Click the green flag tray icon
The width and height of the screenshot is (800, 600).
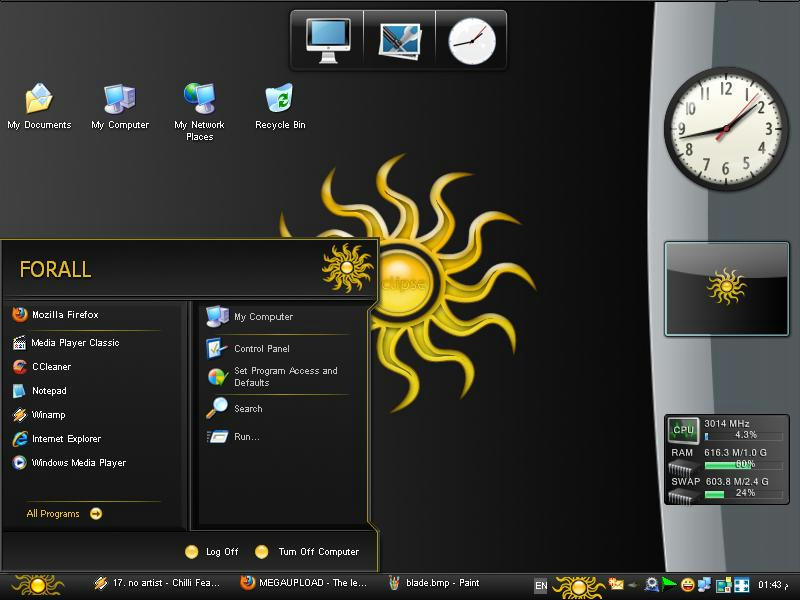point(669,584)
